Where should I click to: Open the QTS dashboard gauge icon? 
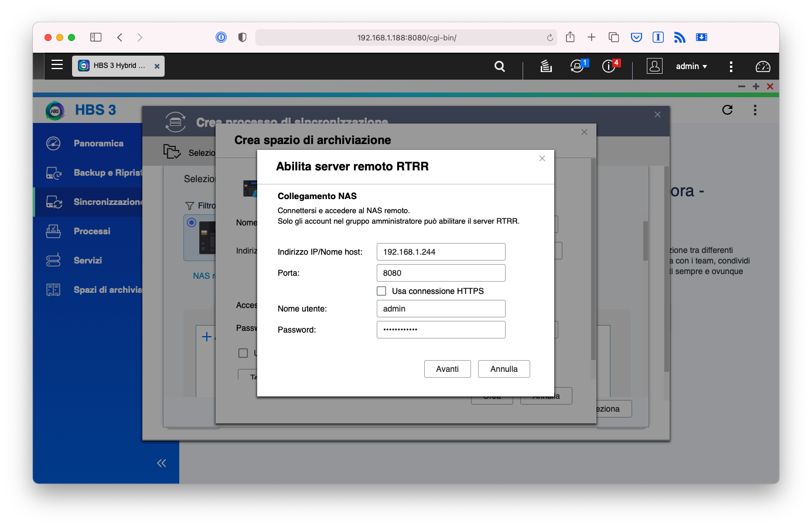[763, 66]
